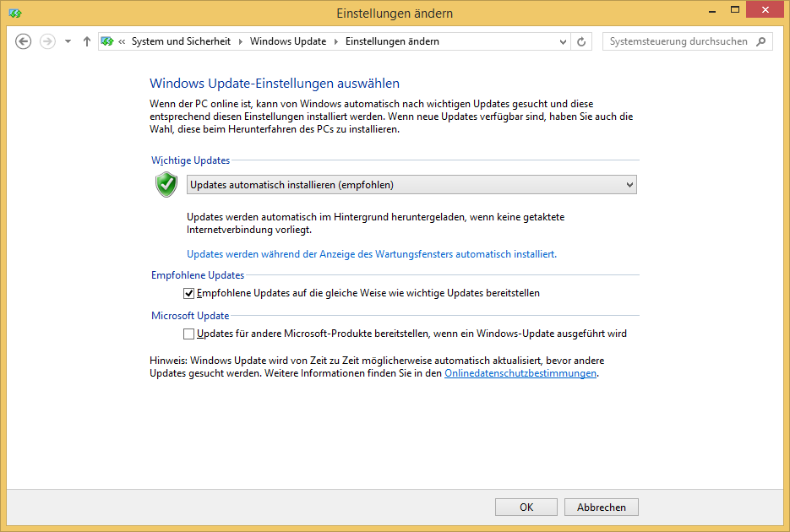This screenshot has height=532, width=790.
Task: Click heading Windows Update-Einstellungen auswählen
Action: coord(275,84)
